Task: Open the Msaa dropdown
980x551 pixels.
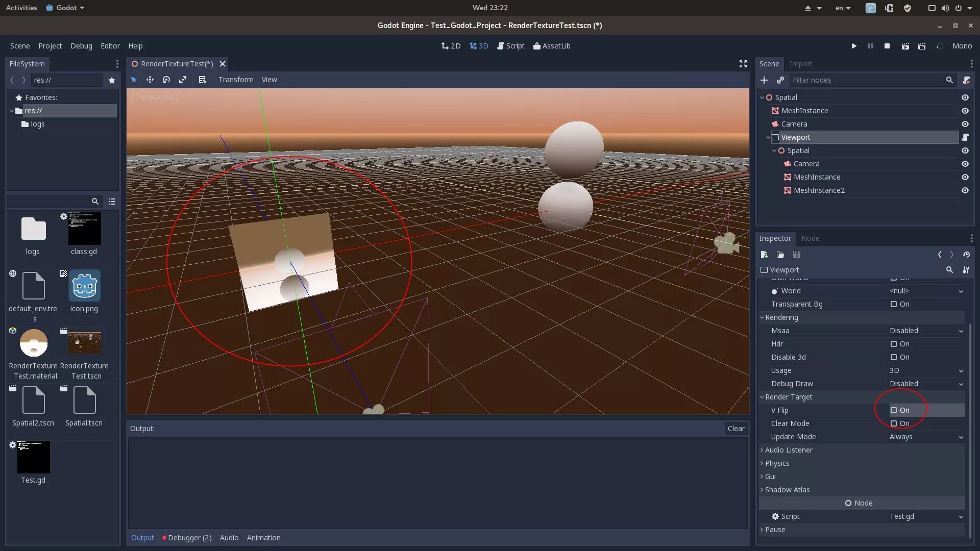Action: pyautogui.click(x=926, y=331)
